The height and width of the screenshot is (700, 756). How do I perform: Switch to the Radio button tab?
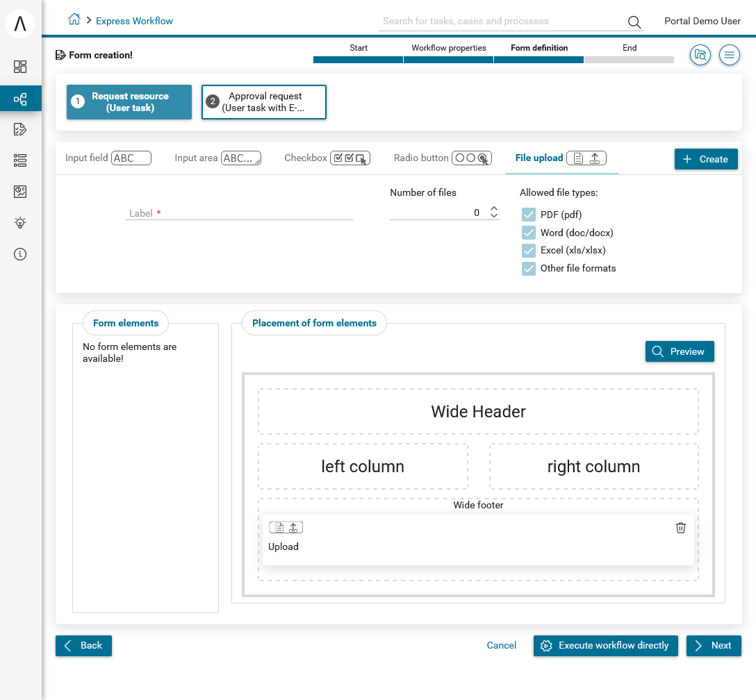click(x=442, y=158)
